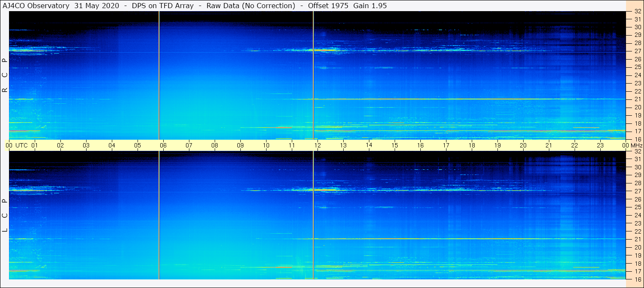The height and width of the screenshot is (288, 644).
Task: Click the 05 hour tick on the time axis
Action: [138, 146]
